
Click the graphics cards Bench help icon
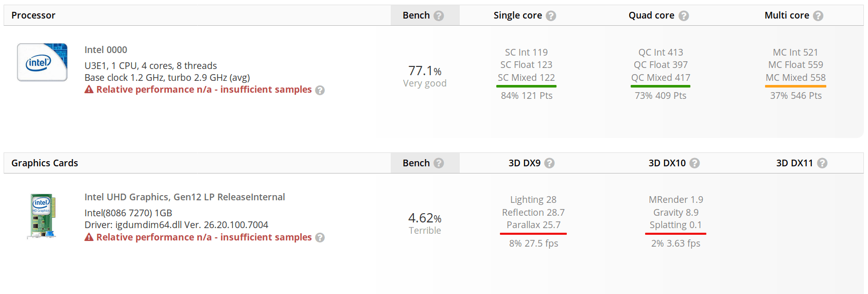coord(439,163)
